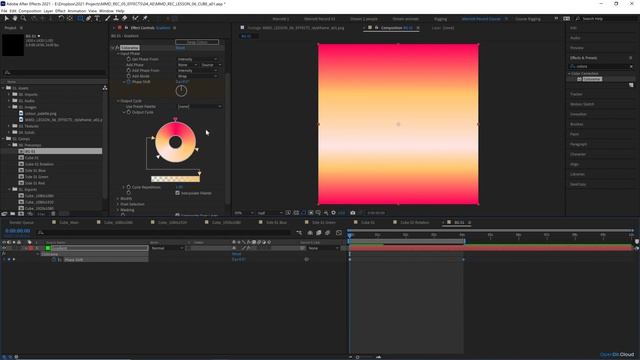Select the Zoom magnifier tool
640x360 pixels.
24,18
